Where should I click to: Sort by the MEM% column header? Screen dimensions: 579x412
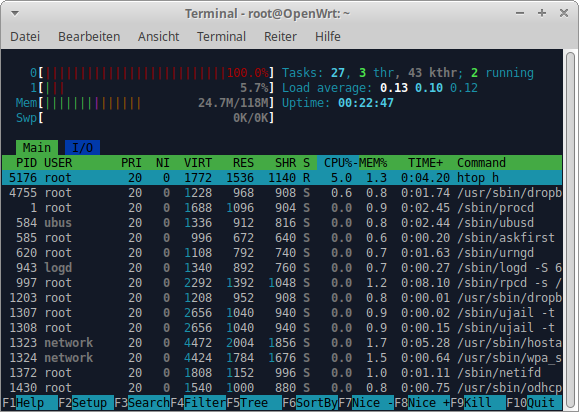[373, 163]
